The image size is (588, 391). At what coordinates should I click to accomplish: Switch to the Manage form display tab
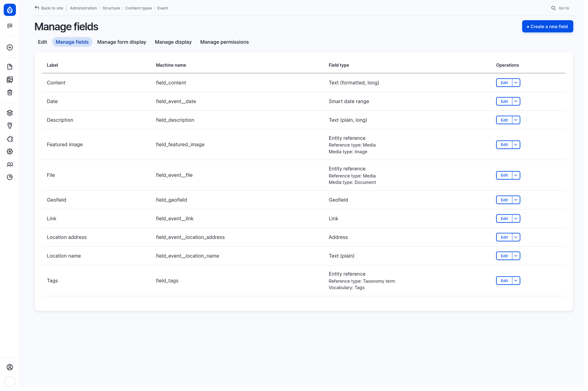122,42
